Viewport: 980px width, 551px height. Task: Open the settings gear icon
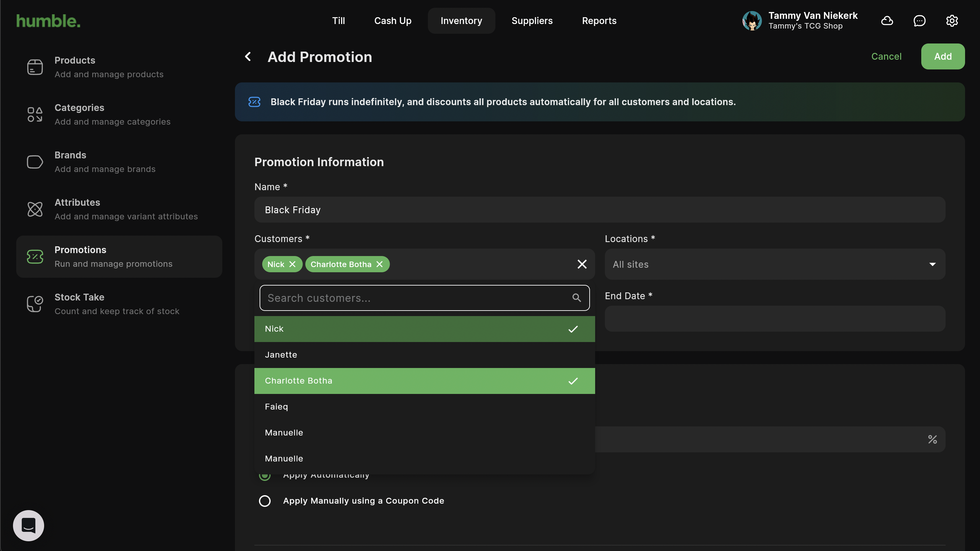pos(951,20)
